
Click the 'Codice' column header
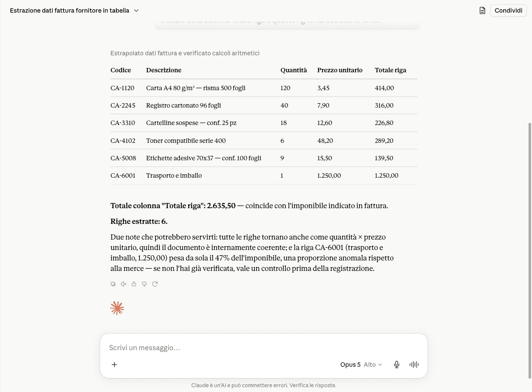(x=121, y=70)
